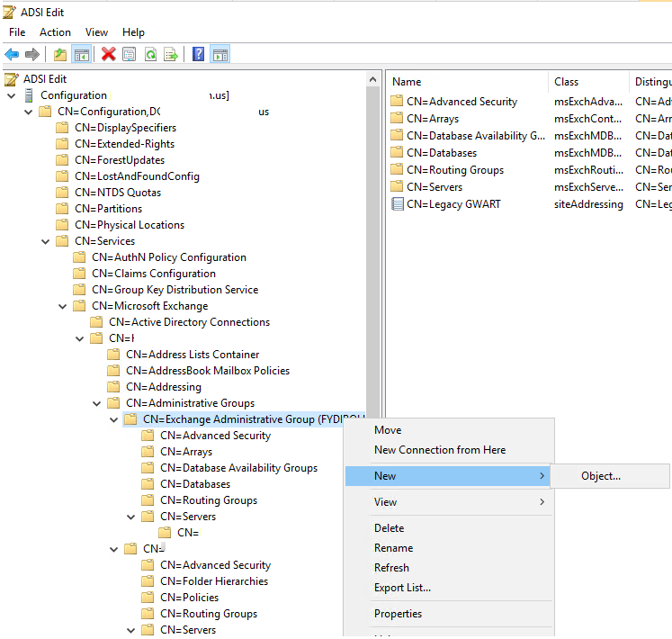Collapse the Configuration tree node
This screenshot has height=639, width=672.
tap(12, 95)
